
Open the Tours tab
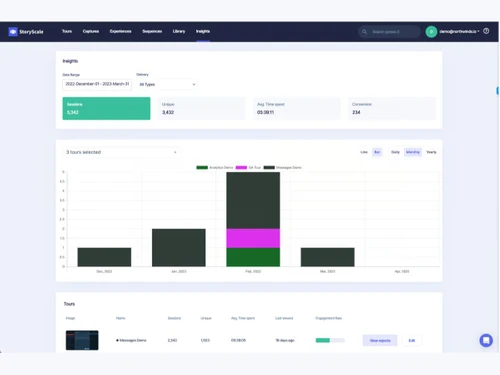pos(67,31)
